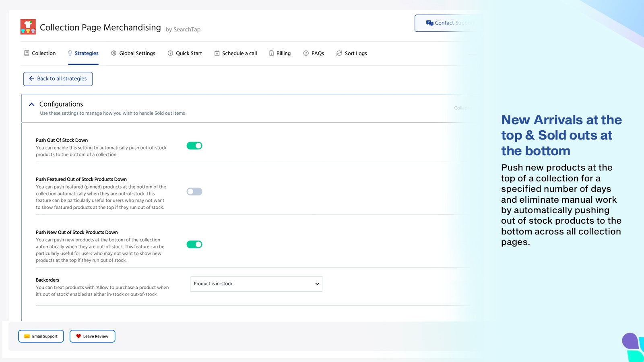Open the Billing tab
Screen dimensions: 644x362
click(280, 53)
